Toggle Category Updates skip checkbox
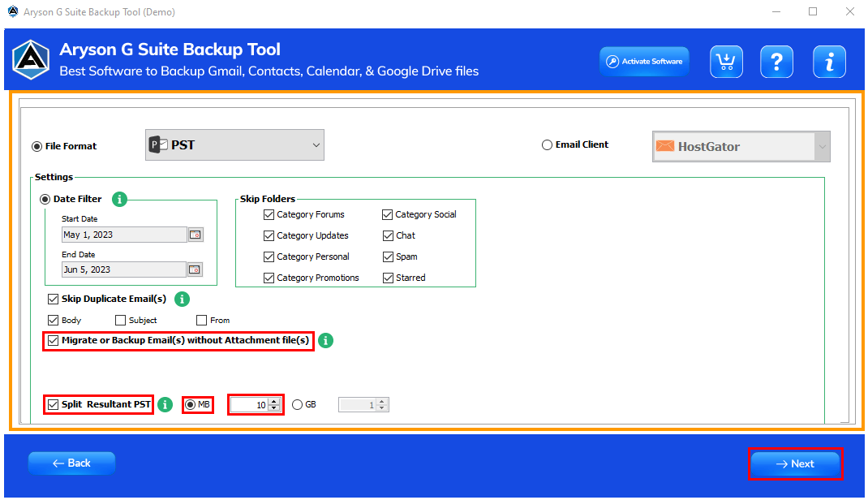The width and height of the screenshot is (868, 500). point(269,236)
